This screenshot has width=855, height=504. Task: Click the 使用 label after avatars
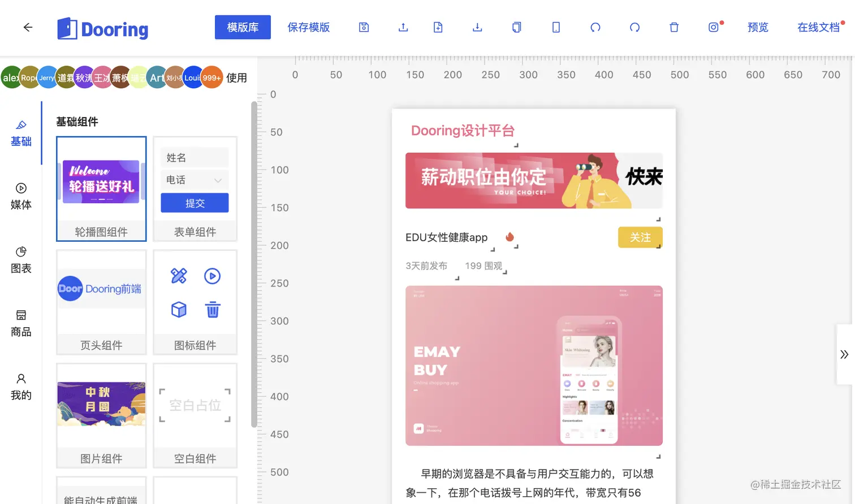click(x=236, y=78)
